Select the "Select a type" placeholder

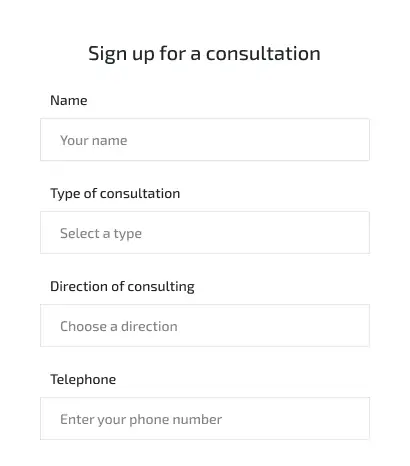[x=101, y=234]
